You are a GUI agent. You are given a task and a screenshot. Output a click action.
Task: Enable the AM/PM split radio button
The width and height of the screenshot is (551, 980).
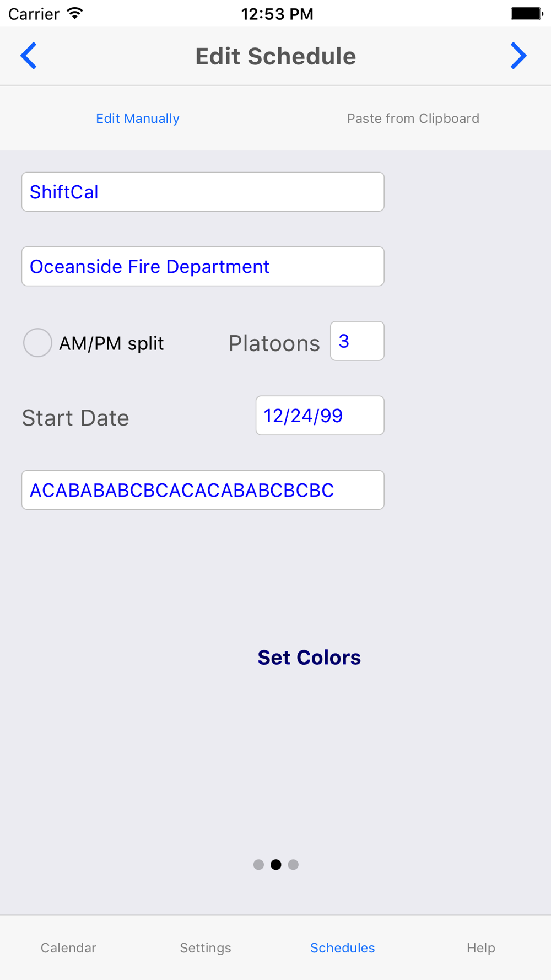37,342
